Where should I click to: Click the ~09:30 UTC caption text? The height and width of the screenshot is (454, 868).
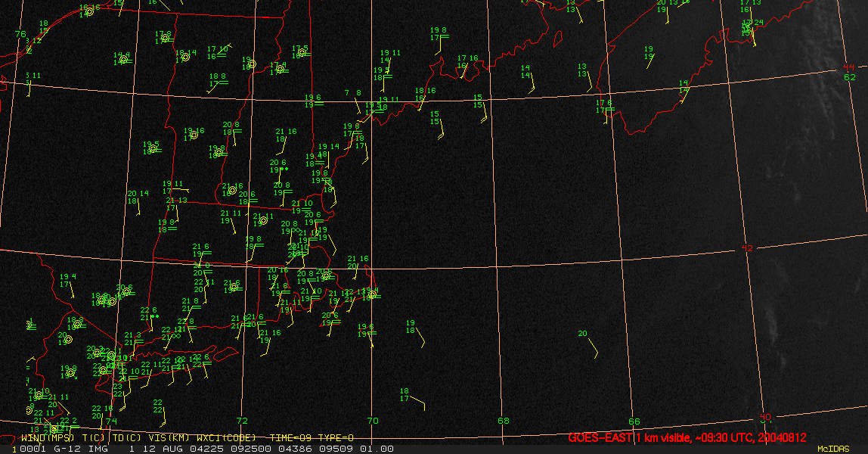point(724,438)
